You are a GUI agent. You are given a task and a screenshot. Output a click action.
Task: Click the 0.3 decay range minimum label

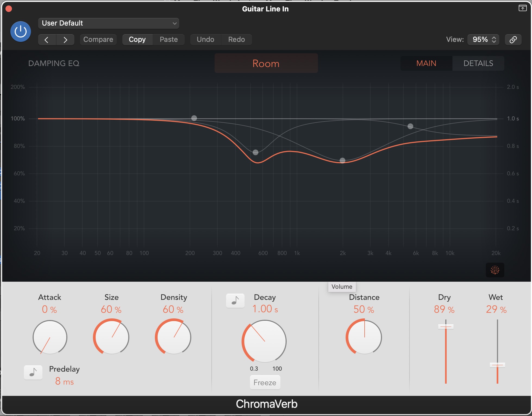pos(254,369)
